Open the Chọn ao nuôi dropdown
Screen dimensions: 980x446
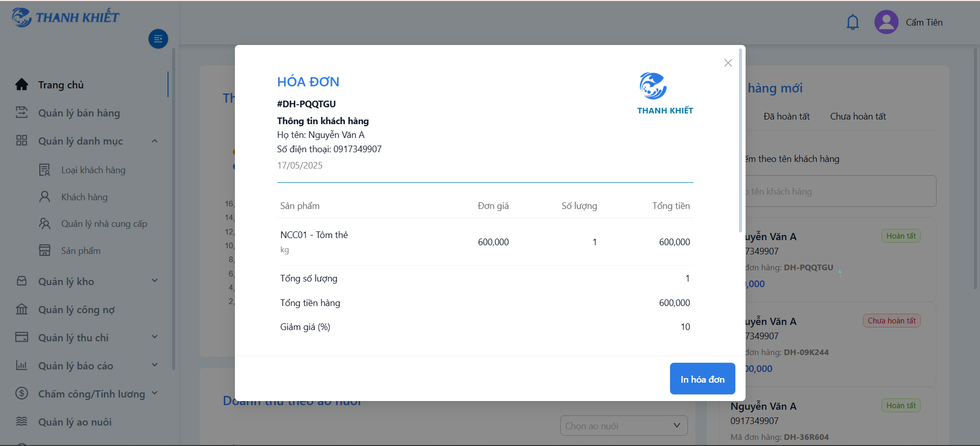(624, 426)
